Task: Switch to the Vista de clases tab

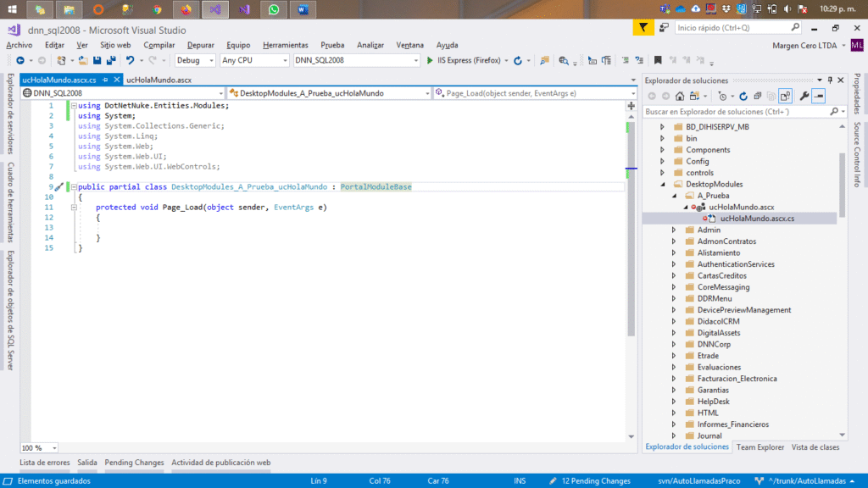Action: pos(815,447)
